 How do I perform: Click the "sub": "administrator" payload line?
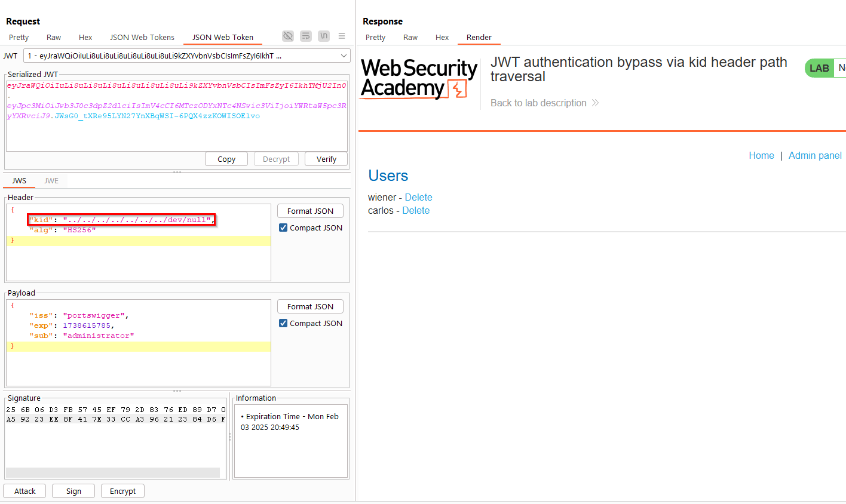(82, 336)
